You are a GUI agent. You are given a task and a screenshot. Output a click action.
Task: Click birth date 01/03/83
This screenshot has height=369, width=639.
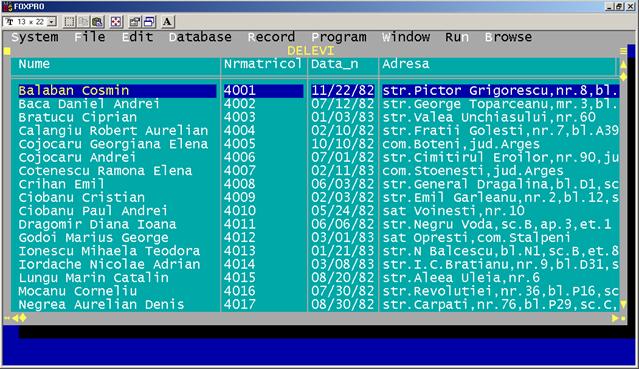343,117
